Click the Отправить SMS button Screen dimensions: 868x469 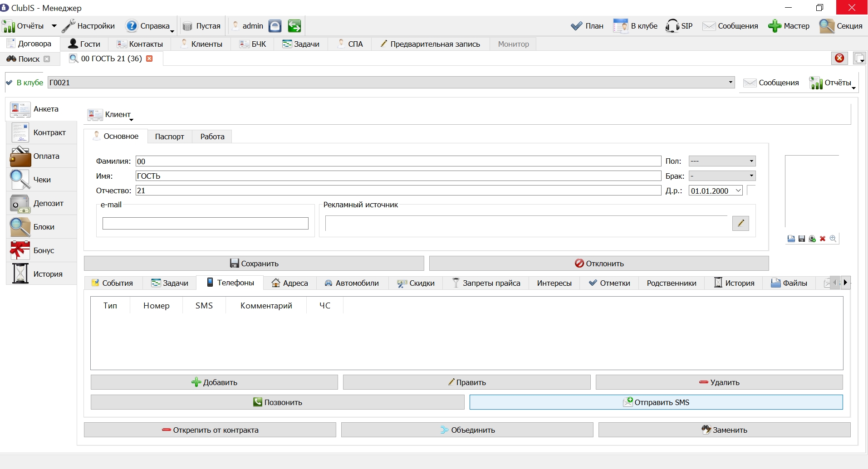pyautogui.click(x=656, y=402)
